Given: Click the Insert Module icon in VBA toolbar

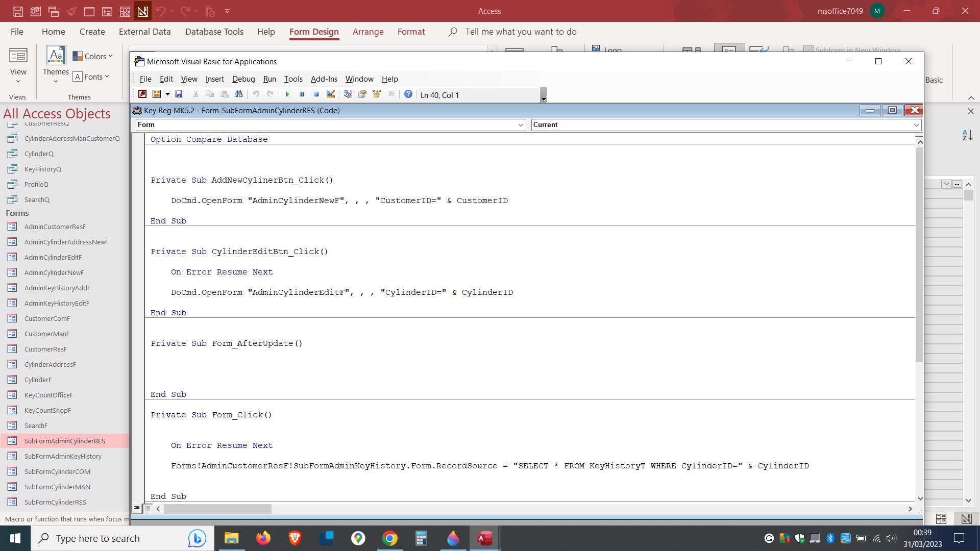Looking at the screenshot, I should 157,94.
